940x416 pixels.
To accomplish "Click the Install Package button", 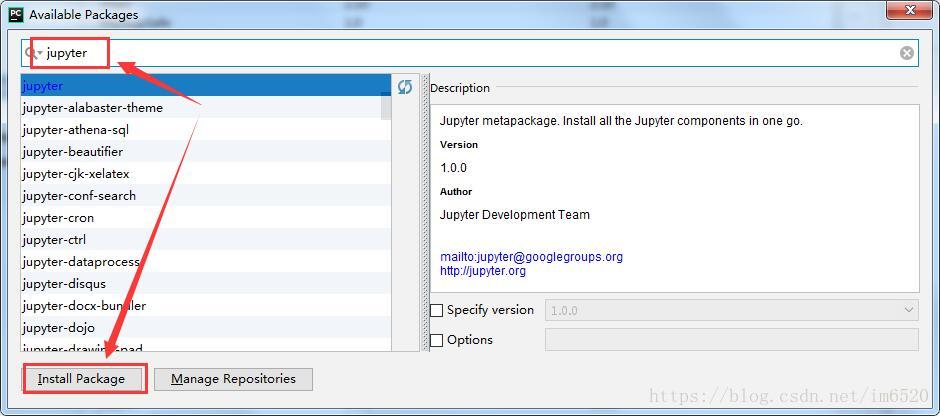I will coord(82,379).
